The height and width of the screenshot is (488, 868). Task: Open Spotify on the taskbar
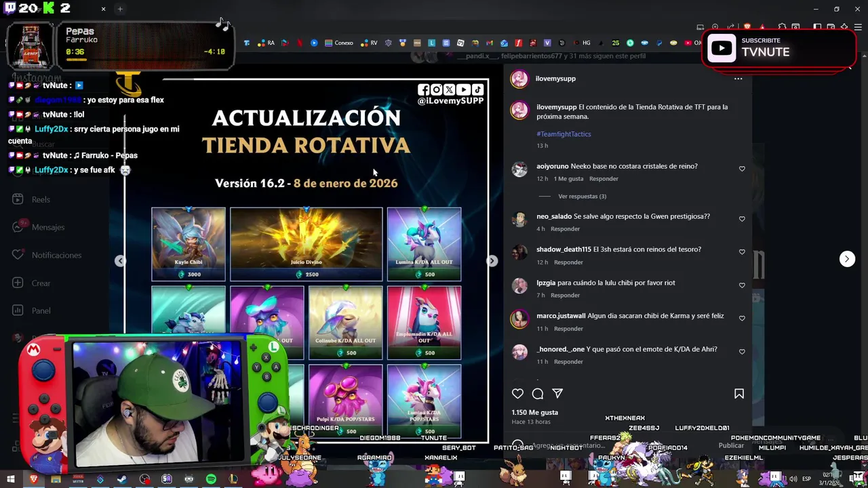(x=211, y=479)
